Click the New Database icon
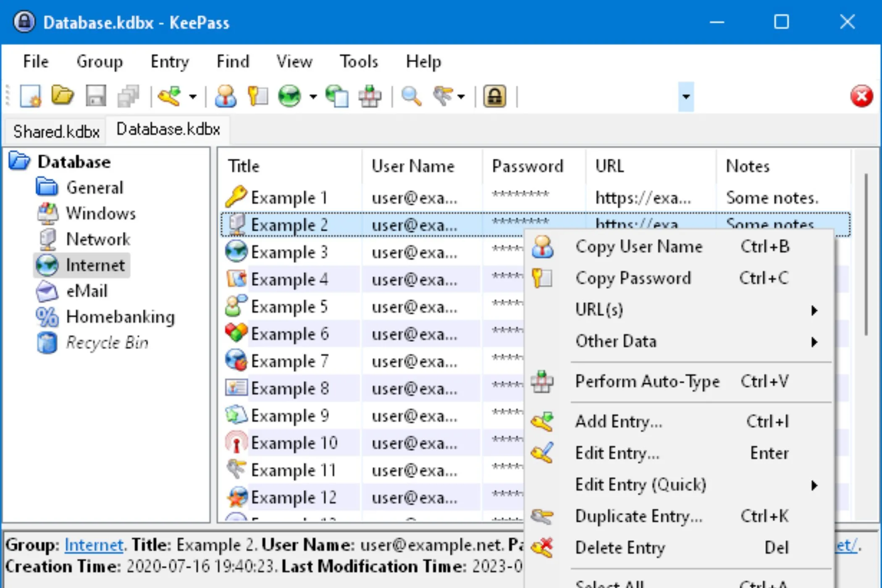Image resolution: width=882 pixels, height=588 pixels. click(31, 96)
